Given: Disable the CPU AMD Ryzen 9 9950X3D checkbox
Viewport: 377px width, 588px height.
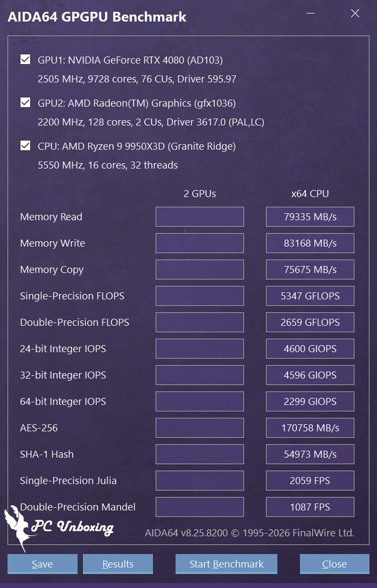Looking at the screenshot, I should tap(25, 146).
